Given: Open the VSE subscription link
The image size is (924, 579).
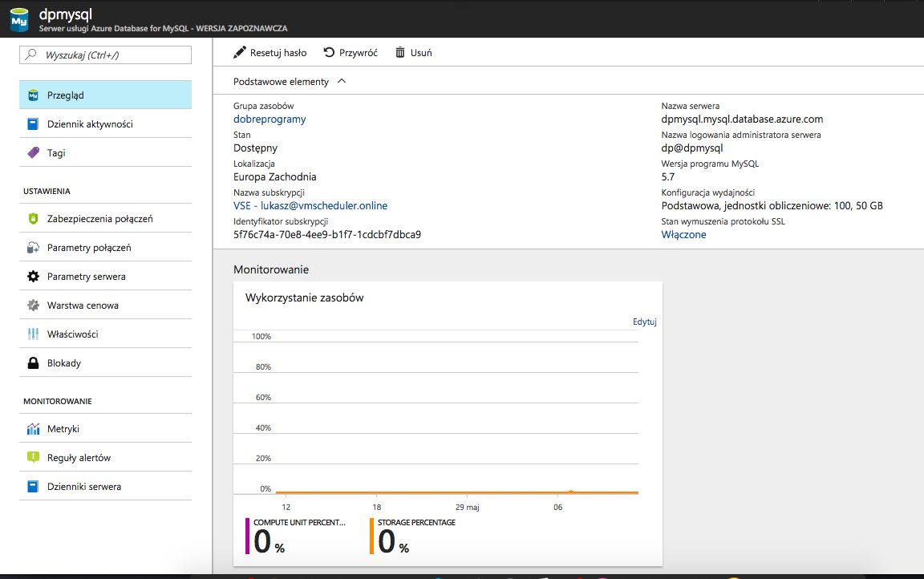Looking at the screenshot, I should 310,206.
